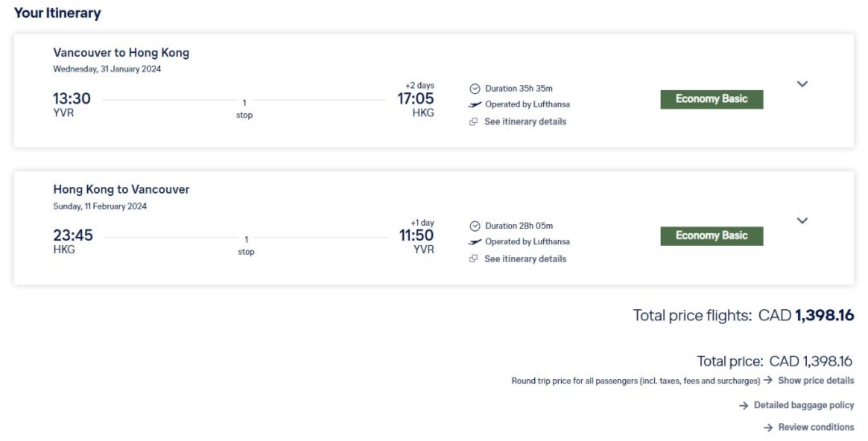This screenshot has height=441, width=868.
Task: Click the arrow icon beside Review conditions
Action: (768, 427)
